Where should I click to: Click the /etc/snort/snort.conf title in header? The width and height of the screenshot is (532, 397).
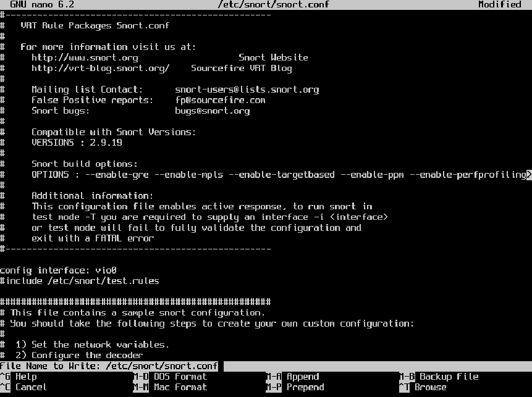point(274,4)
